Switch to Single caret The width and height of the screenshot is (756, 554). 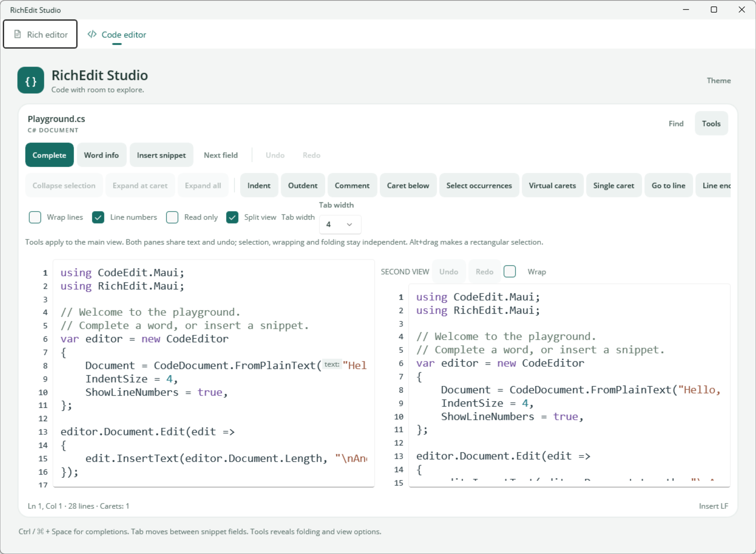point(614,185)
